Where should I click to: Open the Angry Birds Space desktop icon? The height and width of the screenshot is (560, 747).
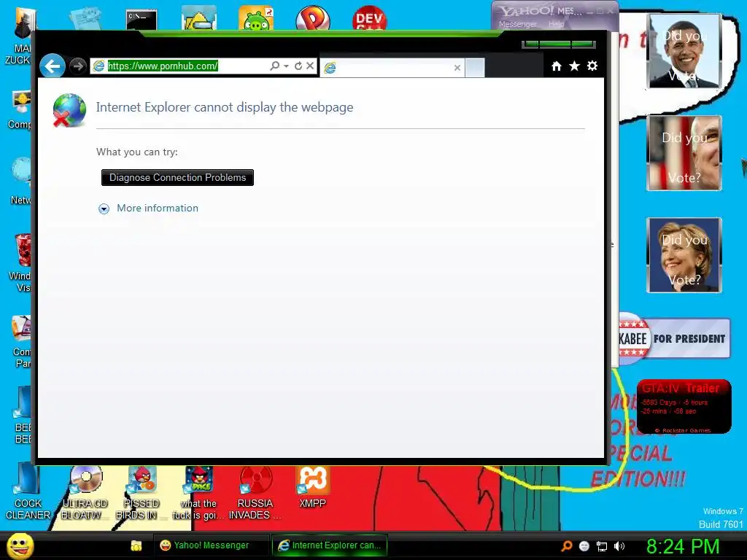pos(198,493)
